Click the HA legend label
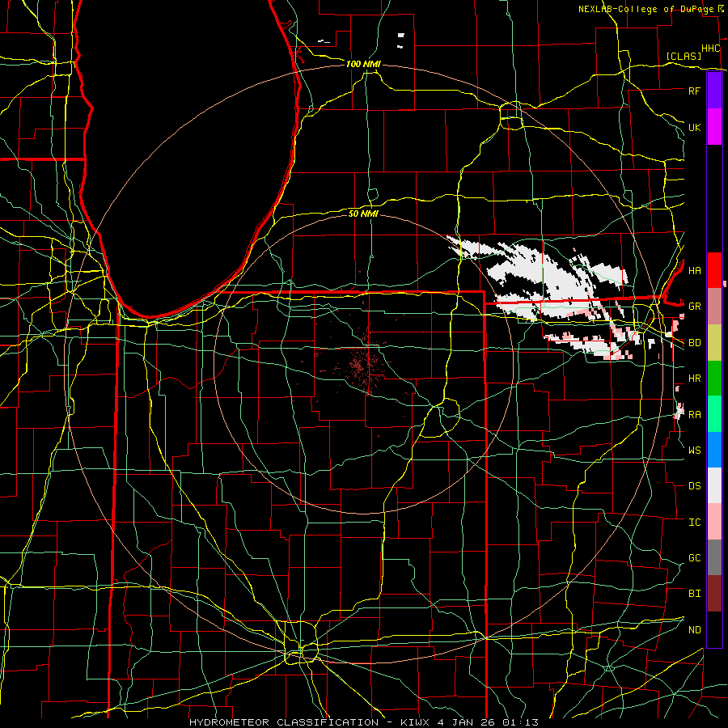The image size is (728, 728). [694, 271]
